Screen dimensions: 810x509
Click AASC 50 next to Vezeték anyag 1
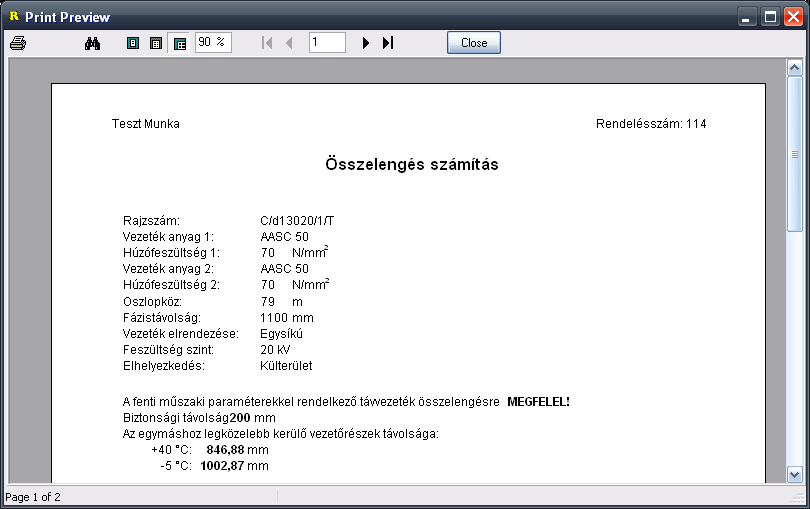coord(284,237)
